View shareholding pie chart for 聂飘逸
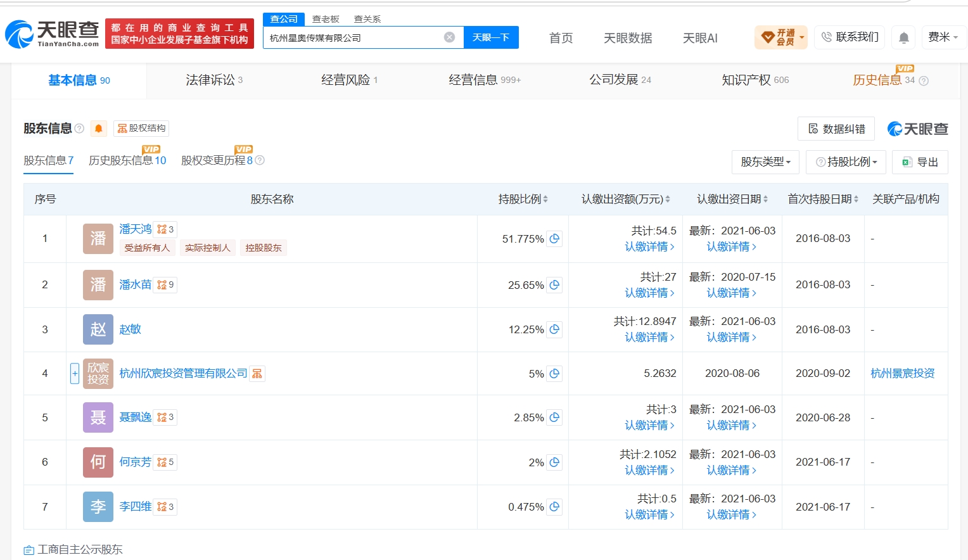Viewport: 968px width, 560px height. 554,417
